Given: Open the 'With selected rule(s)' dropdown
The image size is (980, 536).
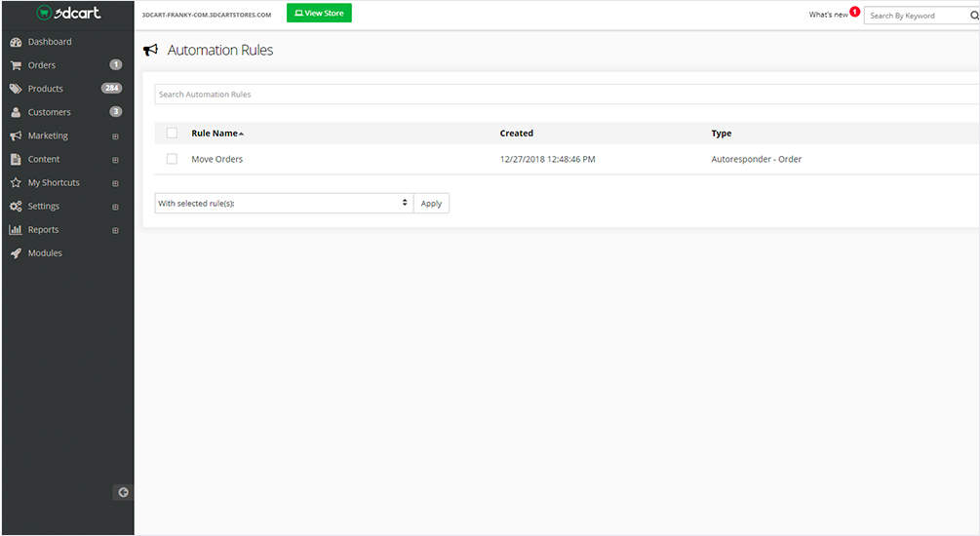Looking at the screenshot, I should [x=283, y=204].
